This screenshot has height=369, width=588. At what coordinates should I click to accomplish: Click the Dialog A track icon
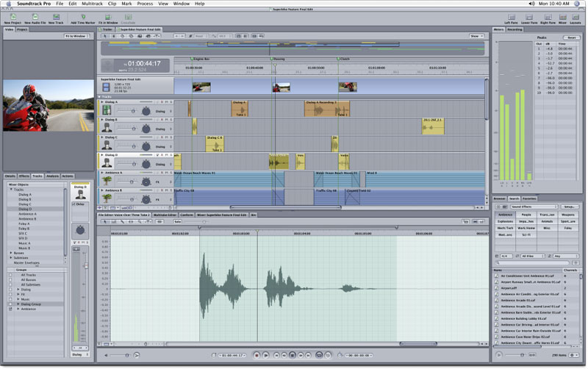[107, 110]
